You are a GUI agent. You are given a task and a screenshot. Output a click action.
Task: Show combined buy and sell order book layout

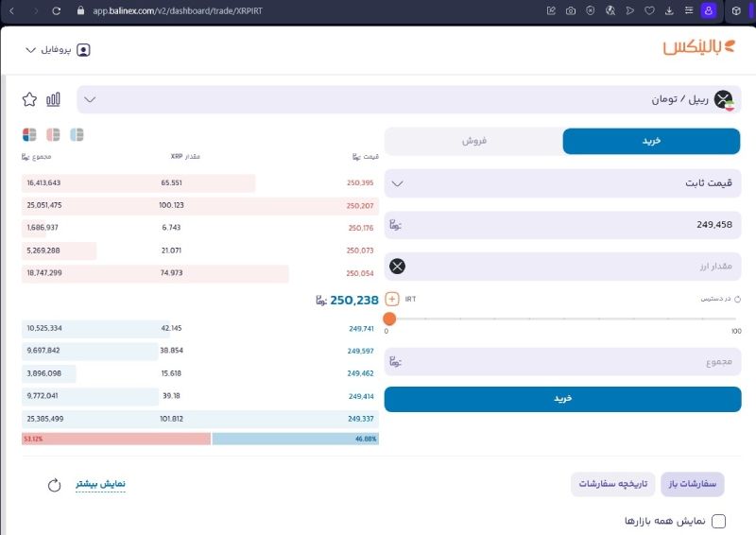29,134
